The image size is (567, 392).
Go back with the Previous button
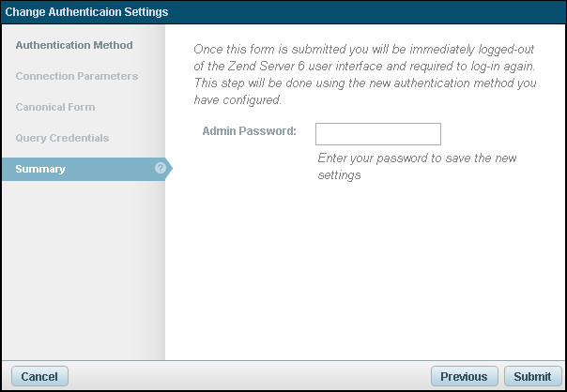pyautogui.click(x=464, y=376)
